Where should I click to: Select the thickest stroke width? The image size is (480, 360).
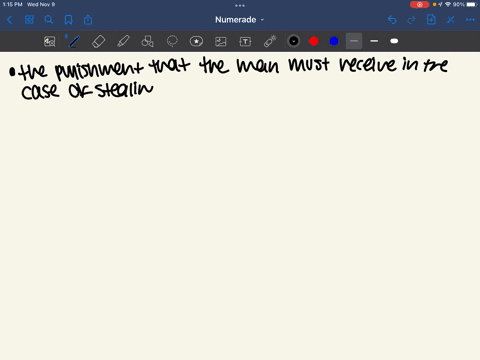coord(394,41)
